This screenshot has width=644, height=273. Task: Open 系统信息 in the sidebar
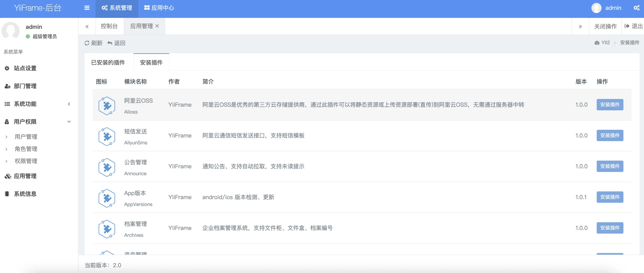click(25, 194)
